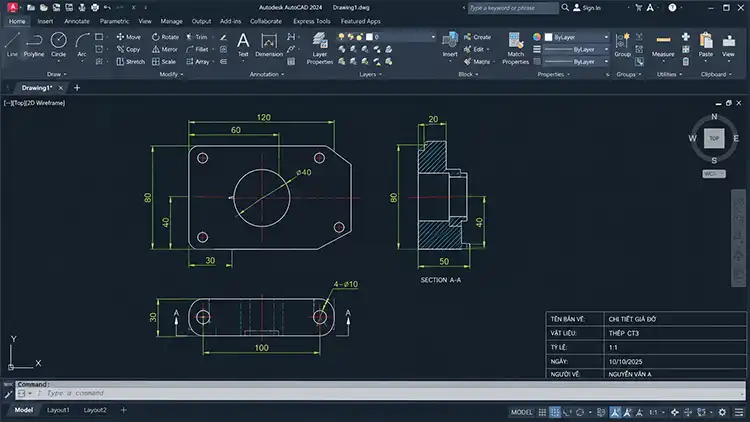Open the Parametric ribbon tab
This screenshot has height=422, width=750.
click(114, 21)
